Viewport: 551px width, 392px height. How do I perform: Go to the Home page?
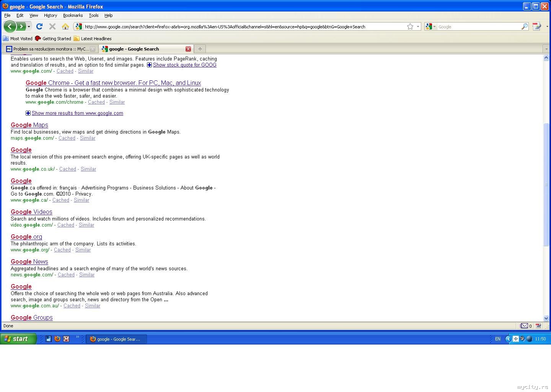65,26
